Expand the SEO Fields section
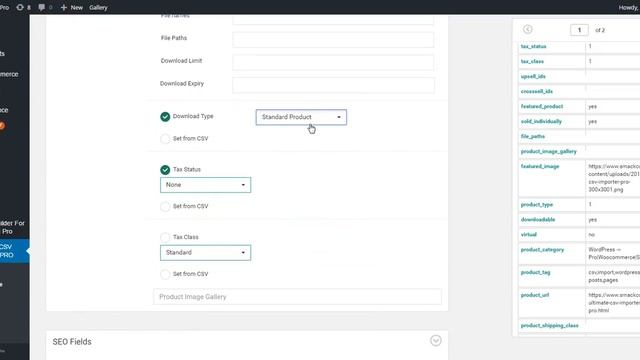This screenshot has width=640, height=360. (x=436, y=340)
